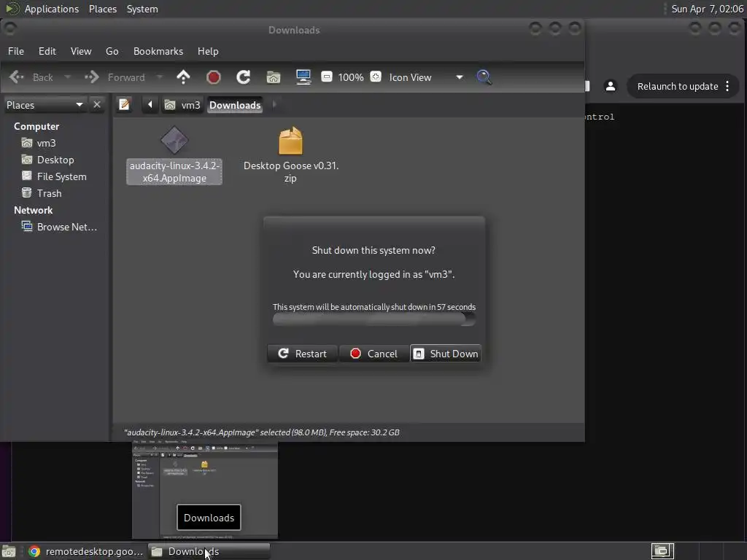Click workspace switcher icon in bottom panel
Image resolution: width=747 pixels, height=560 pixels.
pyautogui.click(x=662, y=551)
